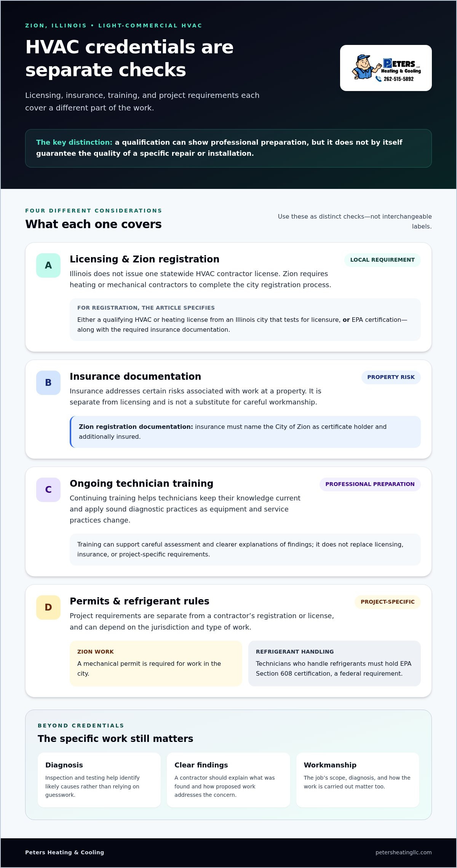
Task: Open the petersheatingllc.com footer link
Action: coord(403,852)
